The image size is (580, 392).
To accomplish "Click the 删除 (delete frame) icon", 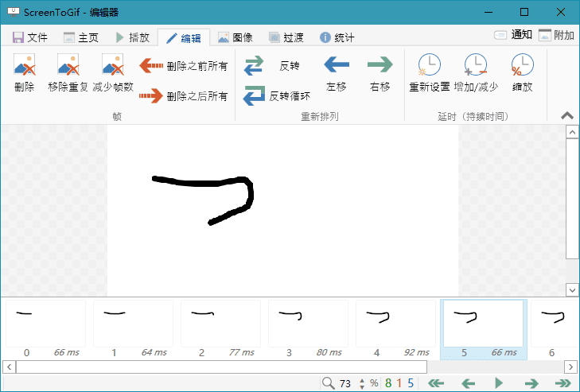I will point(25,73).
